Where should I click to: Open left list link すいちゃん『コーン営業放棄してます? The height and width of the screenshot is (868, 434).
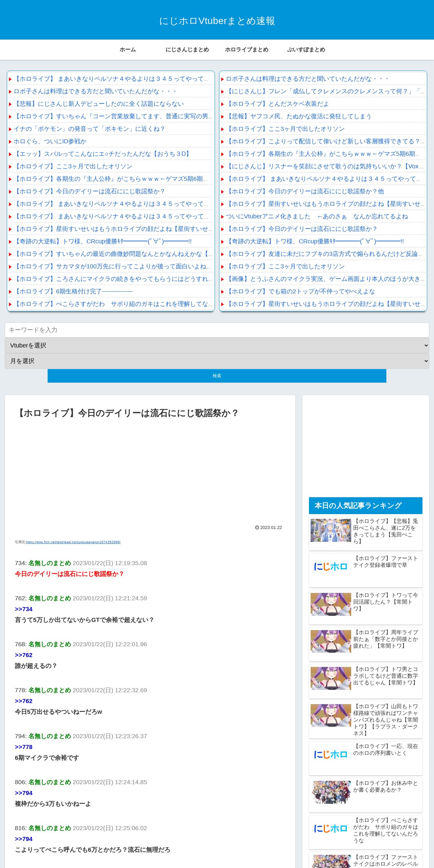tap(113, 116)
